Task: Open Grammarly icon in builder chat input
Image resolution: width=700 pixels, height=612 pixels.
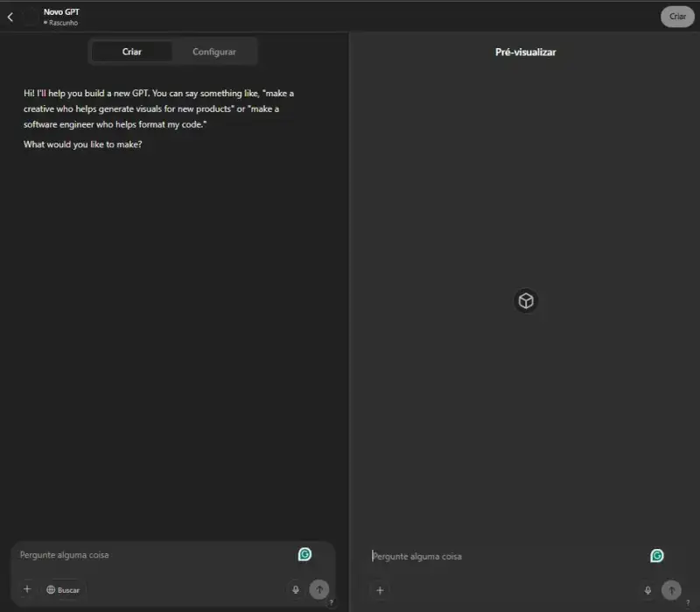Action: click(x=304, y=554)
